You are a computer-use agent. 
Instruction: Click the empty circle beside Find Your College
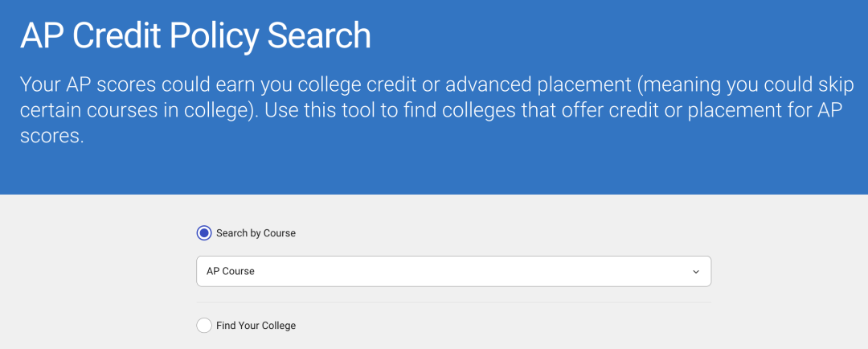204,326
